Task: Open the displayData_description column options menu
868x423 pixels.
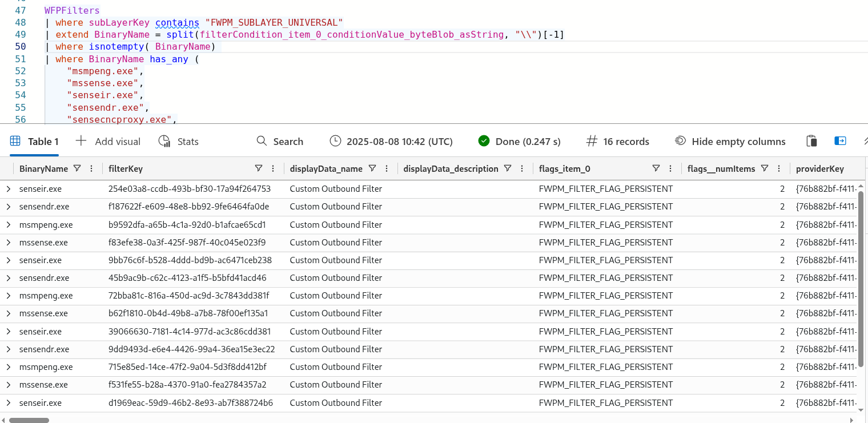Action: click(x=522, y=168)
